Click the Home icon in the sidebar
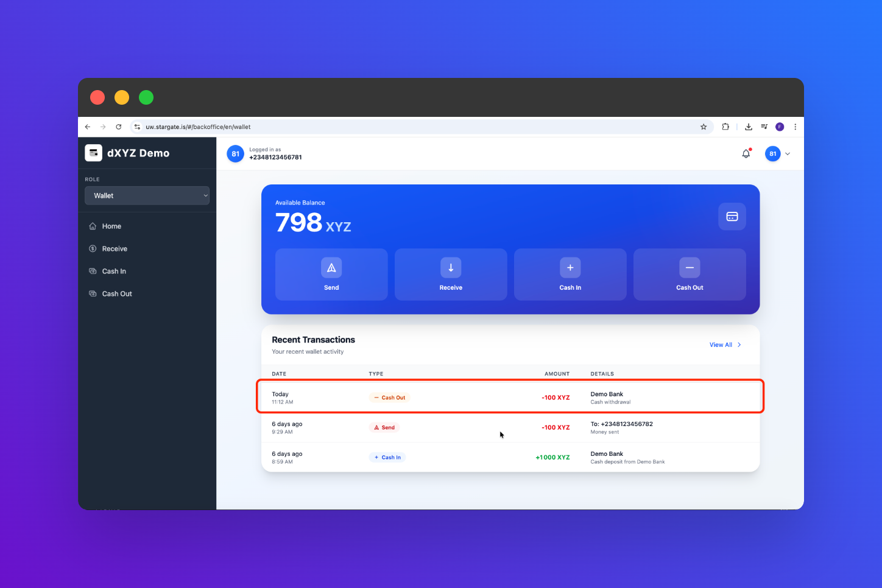882x588 pixels. pyautogui.click(x=93, y=226)
